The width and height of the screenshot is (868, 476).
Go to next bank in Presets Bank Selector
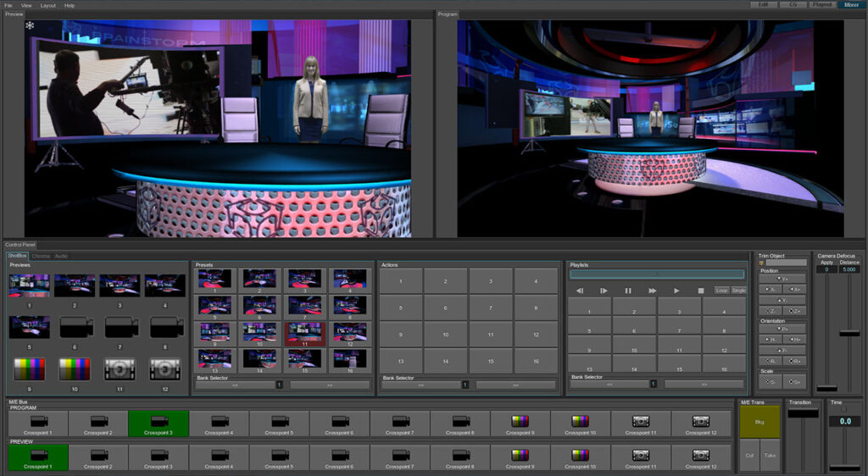(x=329, y=385)
